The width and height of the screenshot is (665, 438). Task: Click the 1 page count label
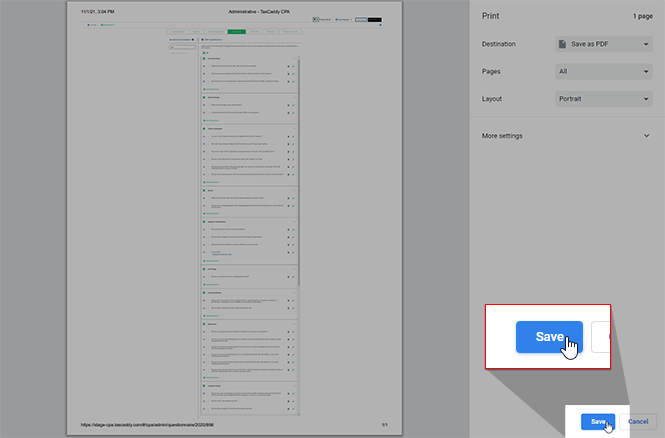(x=640, y=16)
